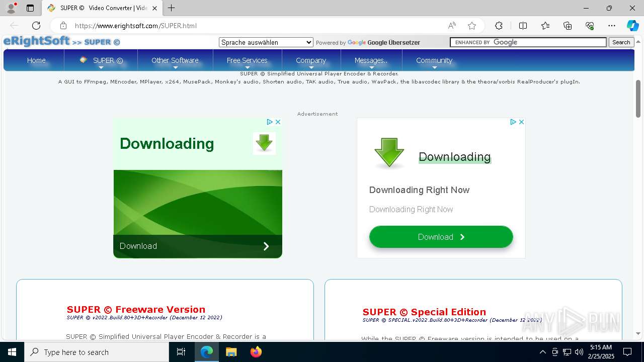Click the page vertical scrollbar thumb
The height and width of the screenshot is (362, 644).
point(638,99)
